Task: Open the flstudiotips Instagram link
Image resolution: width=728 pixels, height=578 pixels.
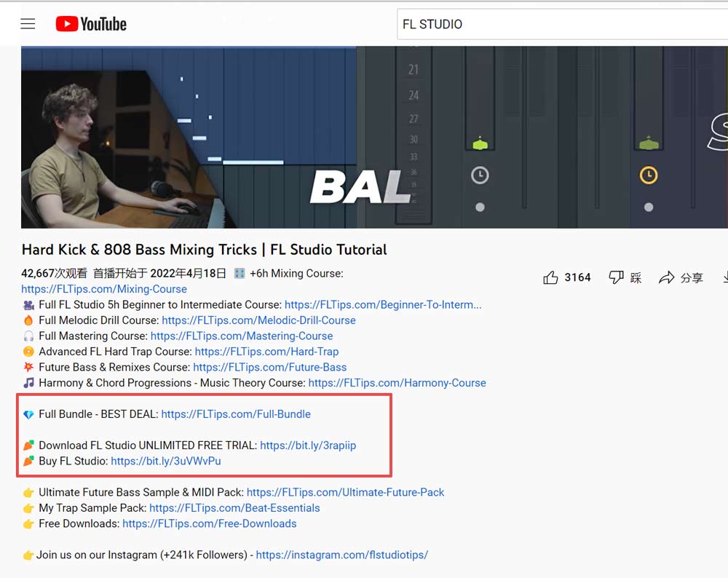Action: (342, 555)
